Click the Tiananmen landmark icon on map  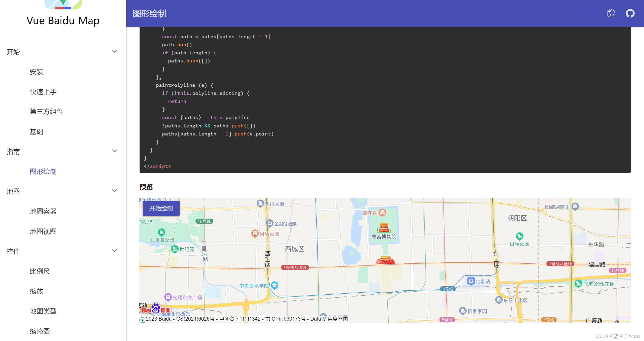pyautogui.click(x=385, y=260)
